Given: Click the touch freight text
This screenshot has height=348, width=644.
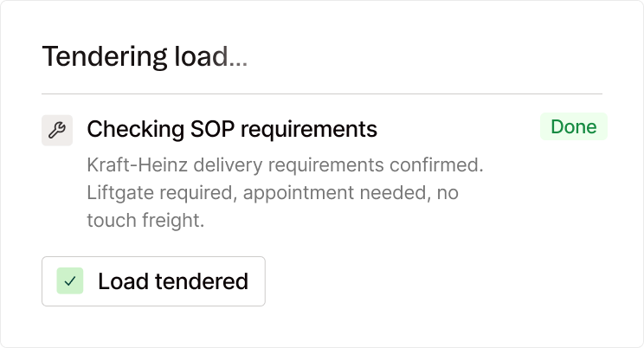Looking at the screenshot, I should [145, 220].
